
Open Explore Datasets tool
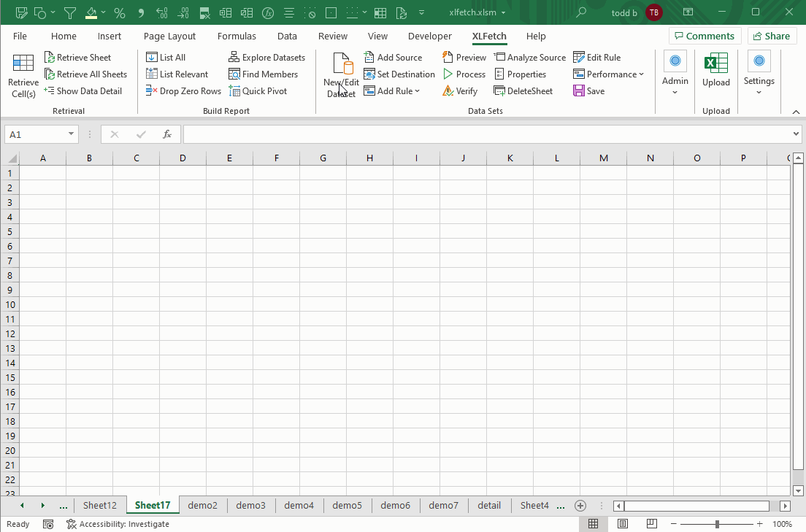pos(266,58)
